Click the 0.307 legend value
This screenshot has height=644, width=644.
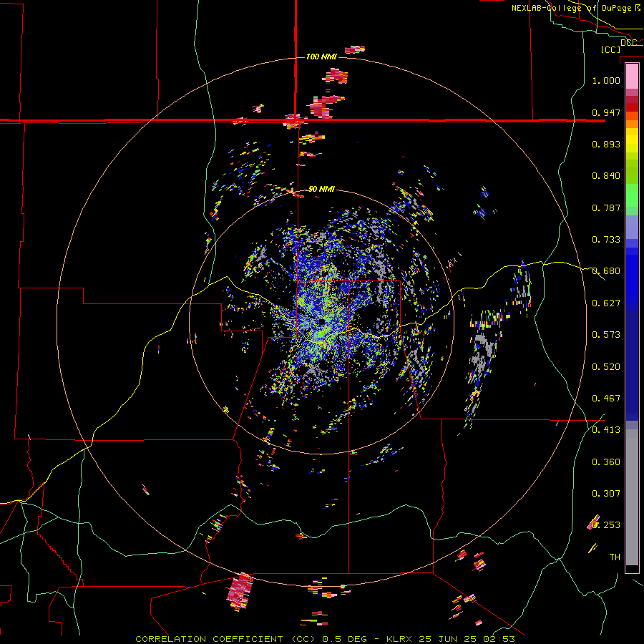click(606, 494)
